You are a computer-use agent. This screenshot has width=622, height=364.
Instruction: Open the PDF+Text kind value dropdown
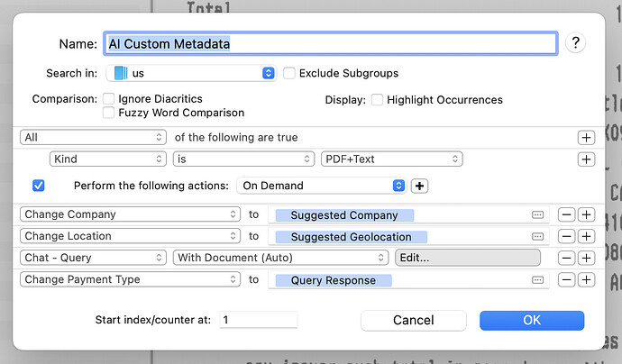coord(392,159)
